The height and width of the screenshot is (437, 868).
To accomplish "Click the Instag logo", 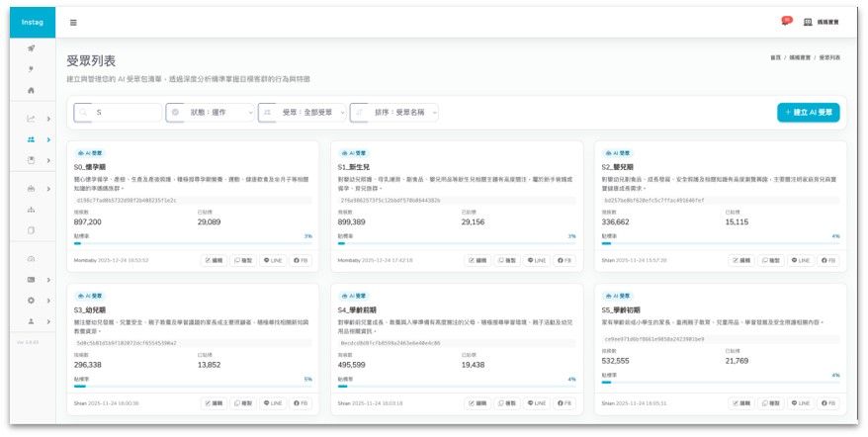I will coord(32,22).
